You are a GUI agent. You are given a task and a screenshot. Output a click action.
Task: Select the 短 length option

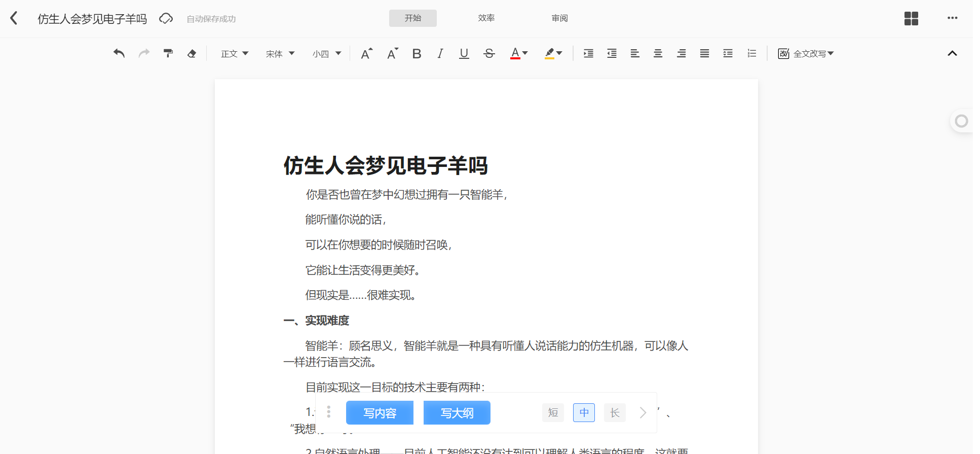coord(553,412)
